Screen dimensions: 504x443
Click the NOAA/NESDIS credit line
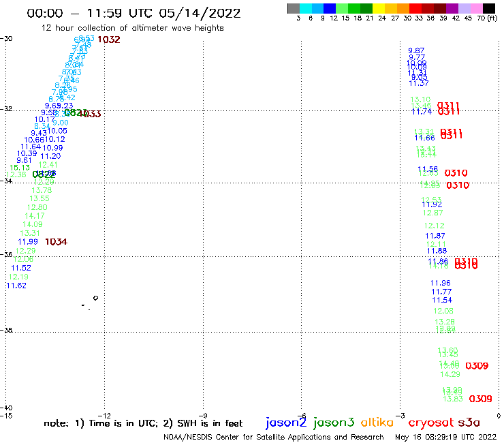pyautogui.click(x=274, y=437)
